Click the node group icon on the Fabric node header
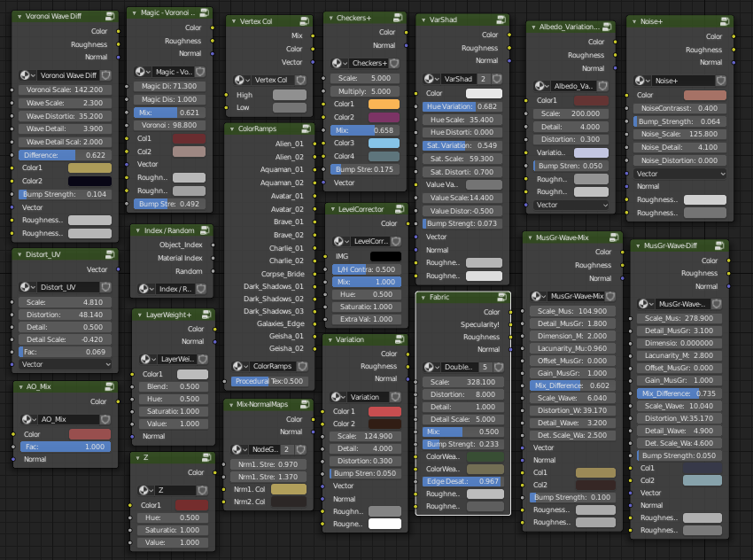Viewport: 753px width, 560px height. [x=501, y=298]
